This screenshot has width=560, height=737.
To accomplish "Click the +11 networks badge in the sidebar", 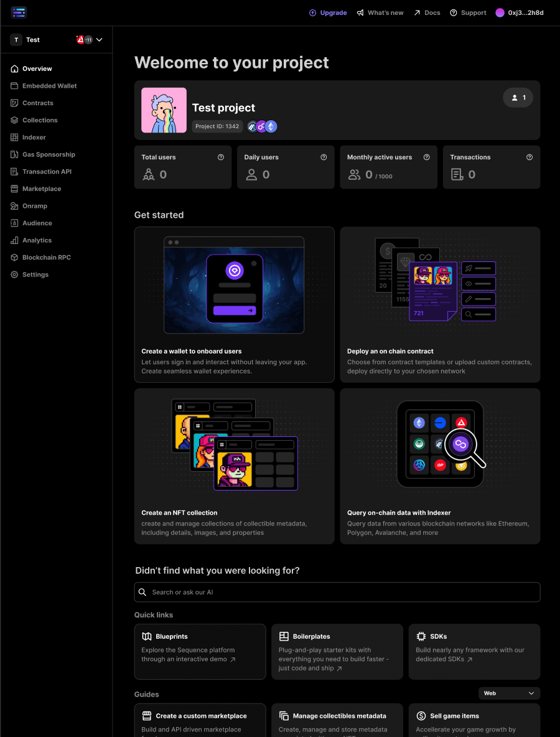I will click(88, 40).
